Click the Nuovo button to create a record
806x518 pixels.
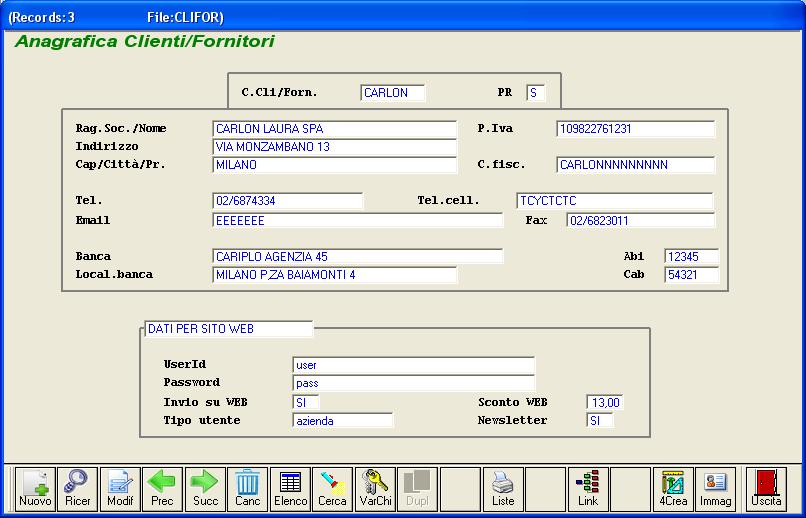point(35,489)
